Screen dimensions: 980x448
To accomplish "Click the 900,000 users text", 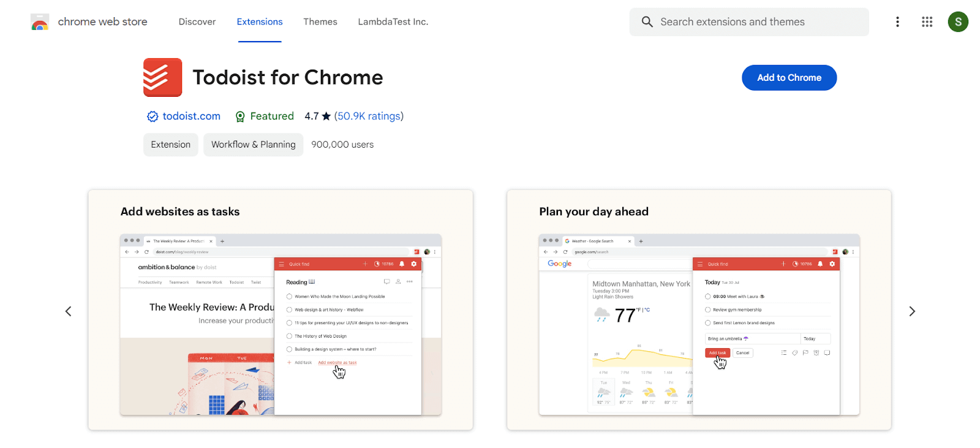I will [x=342, y=145].
